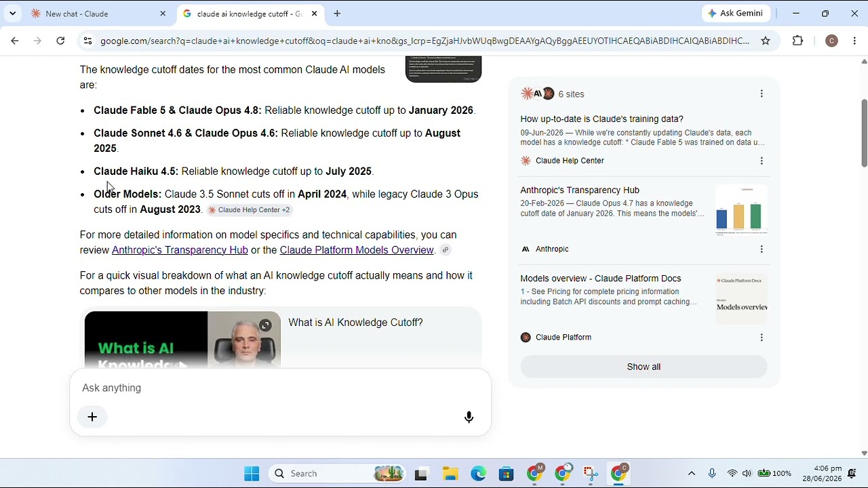Bookmark this page with the star icon
868x488 pixels.
pyautogui.click(x=766, y=41)
